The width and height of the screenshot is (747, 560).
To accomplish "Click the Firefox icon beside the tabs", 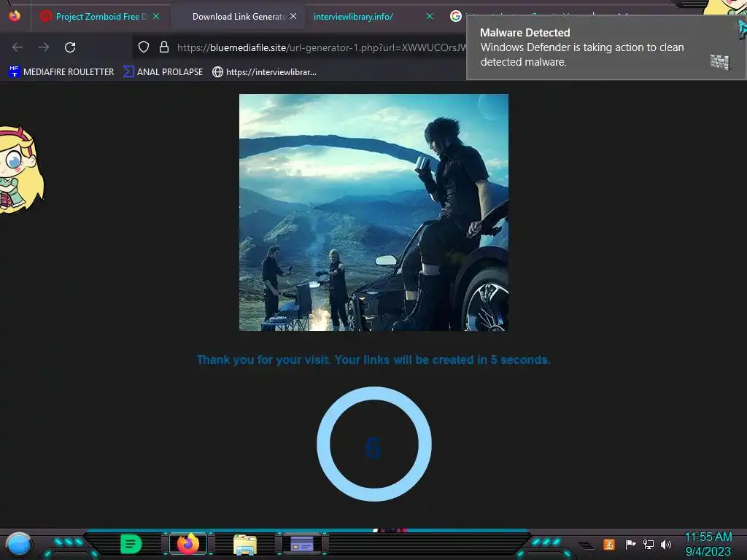I will (15, 16).
